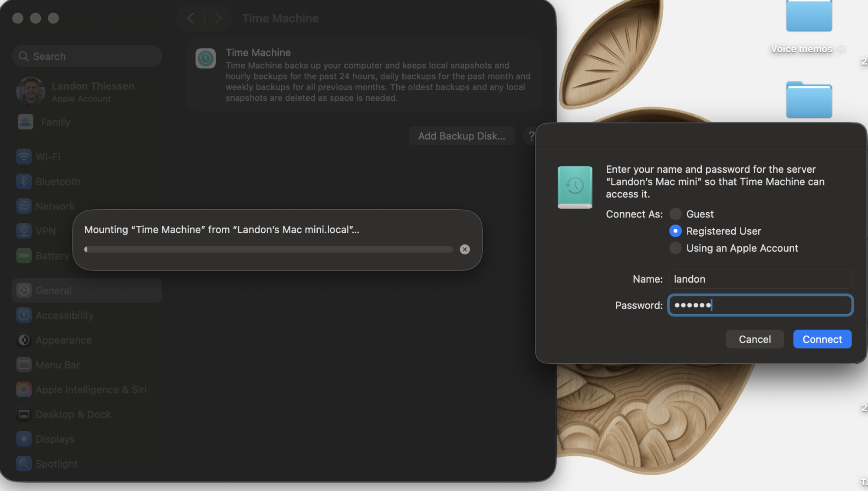Go forward with the right chevron
868x491 pixels.
(x=218, y=18)
